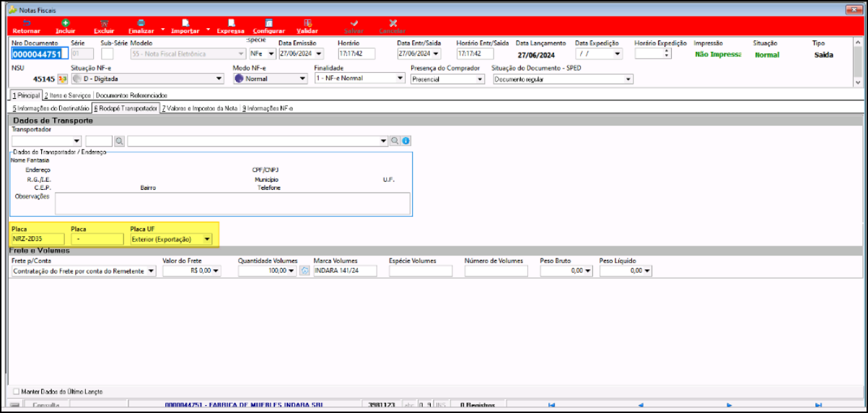Click the Importar document icon
868x413 pixels.
tap(185, 23)
